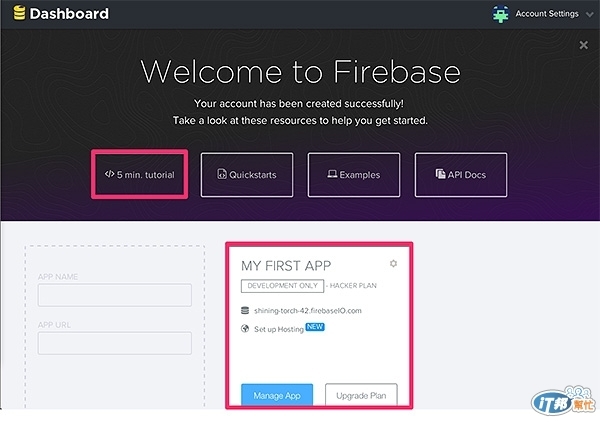
Task: Expand the Account Settings dropdown arrow
Action: (x=590, y=15)
